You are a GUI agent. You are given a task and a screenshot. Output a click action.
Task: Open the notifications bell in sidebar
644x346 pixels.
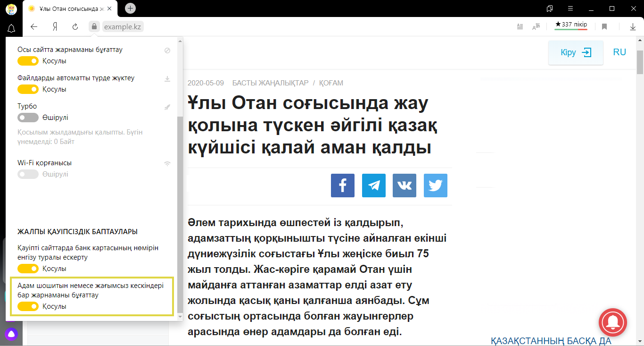point(11,28)
